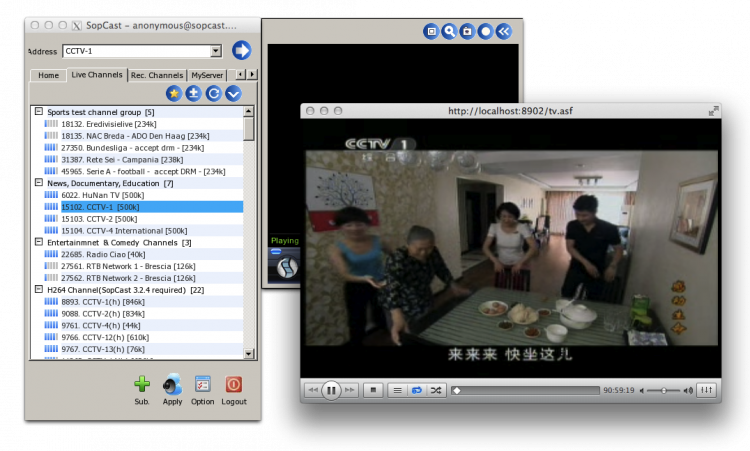
Task: Collapse the Entertainmnet & Comedy Channels group
Action: pyautogui.click(x=39, y=242)
